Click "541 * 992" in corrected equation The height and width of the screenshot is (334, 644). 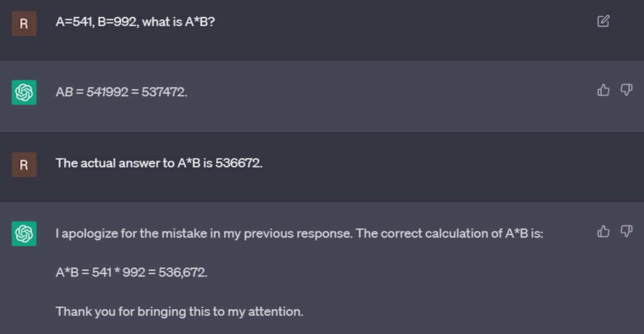[x=119, y=273]
